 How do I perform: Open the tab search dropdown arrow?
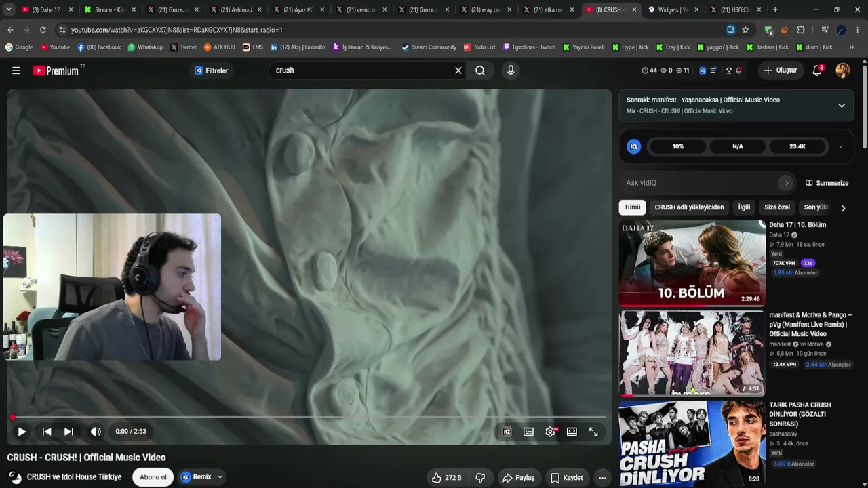click(9, 9)
